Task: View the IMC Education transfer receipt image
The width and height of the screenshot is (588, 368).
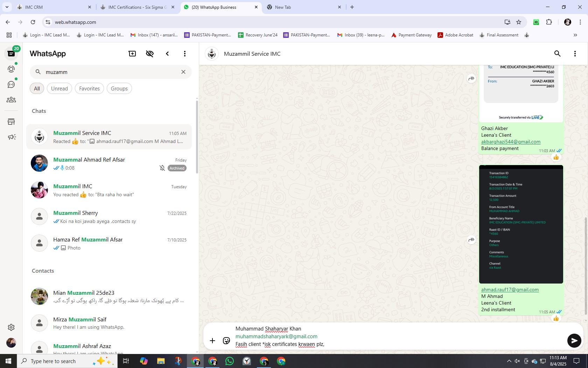Action: pyautogui.click(x=521, y=93)
